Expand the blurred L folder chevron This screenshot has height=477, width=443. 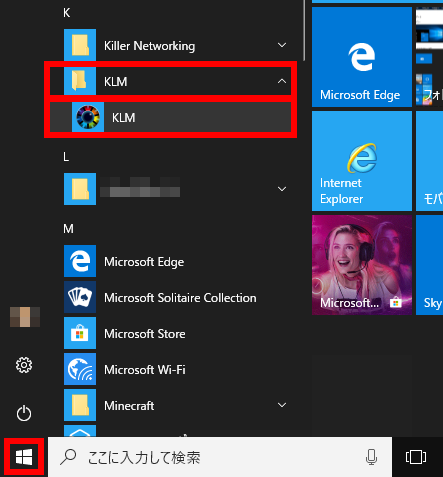(282, 189)
